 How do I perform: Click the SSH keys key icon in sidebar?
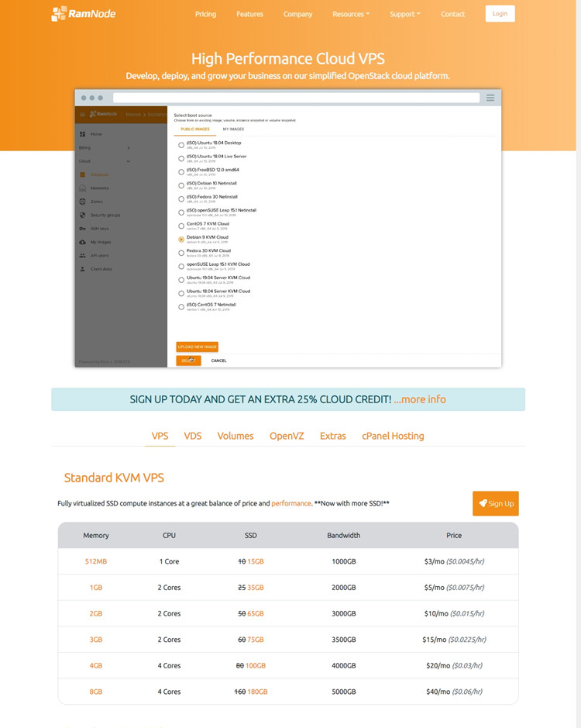pyautogui.click(x=82, y=229)
